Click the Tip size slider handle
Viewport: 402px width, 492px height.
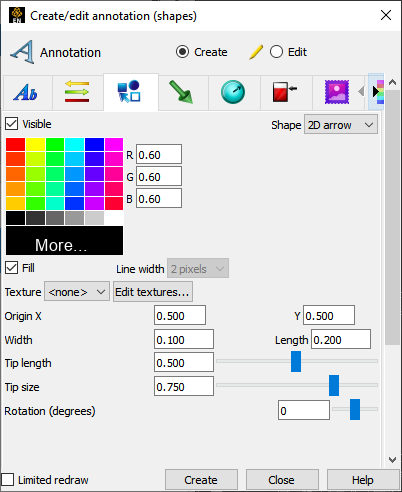point(334,385)
